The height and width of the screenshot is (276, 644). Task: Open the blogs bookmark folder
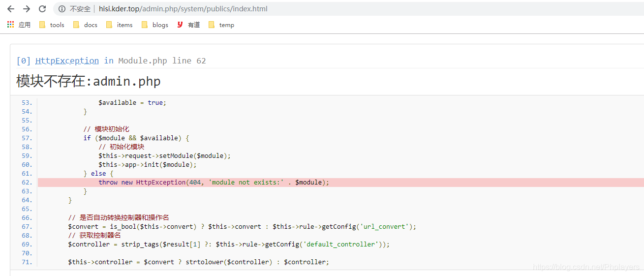[154, 25]
